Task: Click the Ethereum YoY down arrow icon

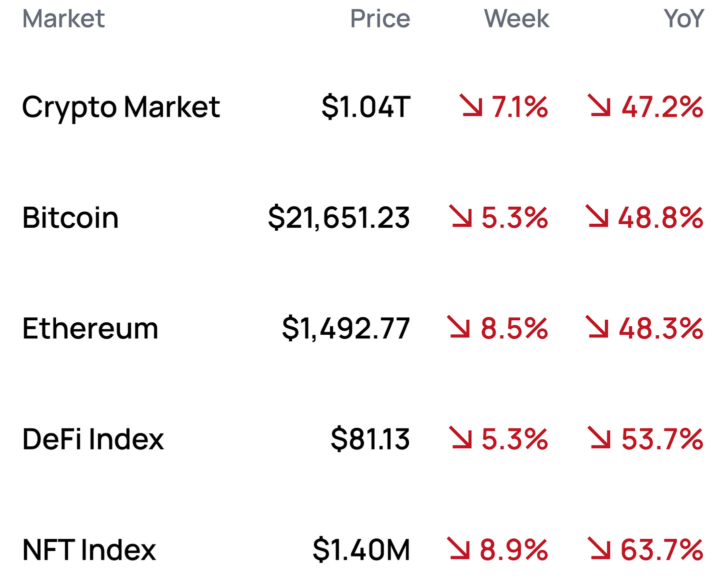Action: point(597,327)
